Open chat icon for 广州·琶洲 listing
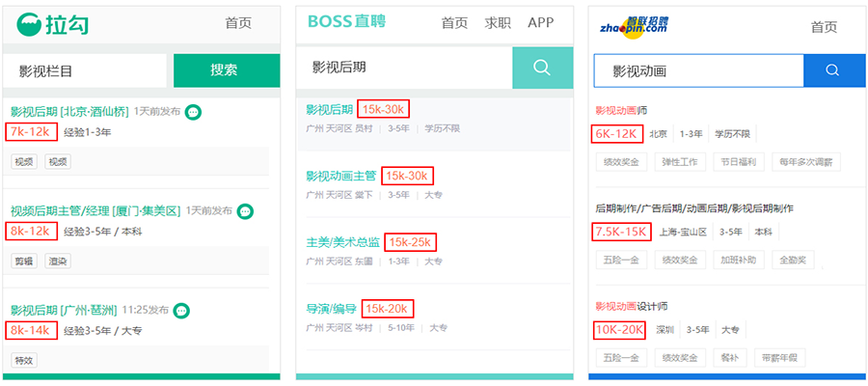 pyautogui.click(x=181, y=310)
